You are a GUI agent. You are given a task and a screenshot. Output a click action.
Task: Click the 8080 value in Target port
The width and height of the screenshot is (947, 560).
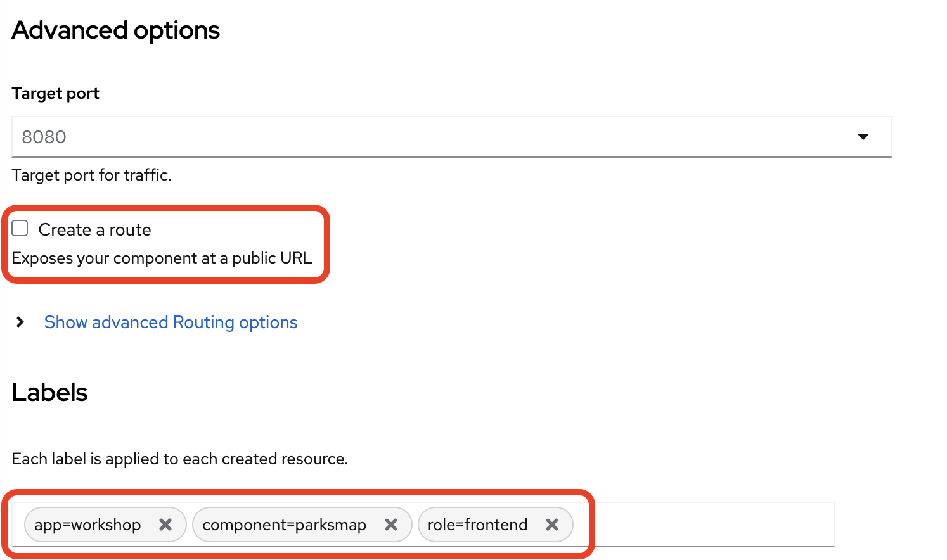[x=44, y=137]
